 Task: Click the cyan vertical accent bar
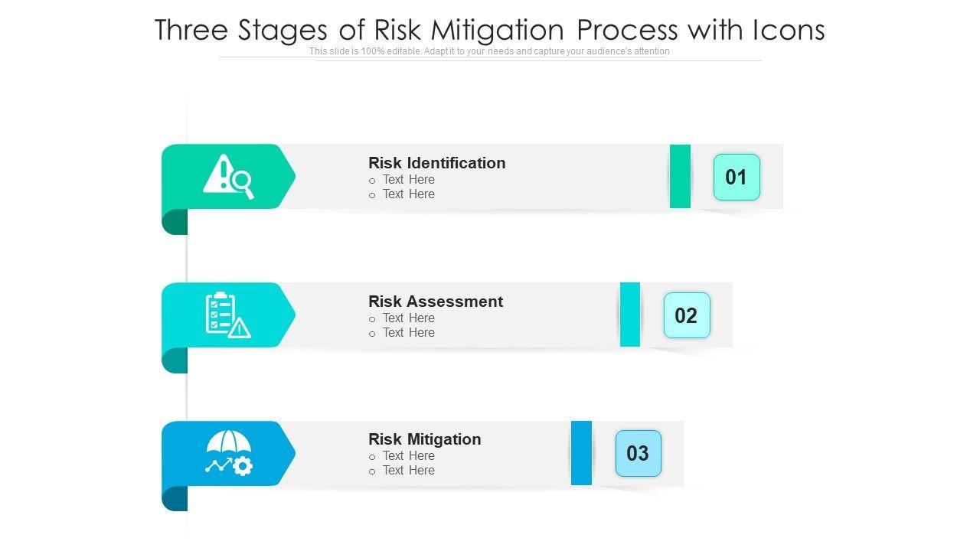coord(630,315)
